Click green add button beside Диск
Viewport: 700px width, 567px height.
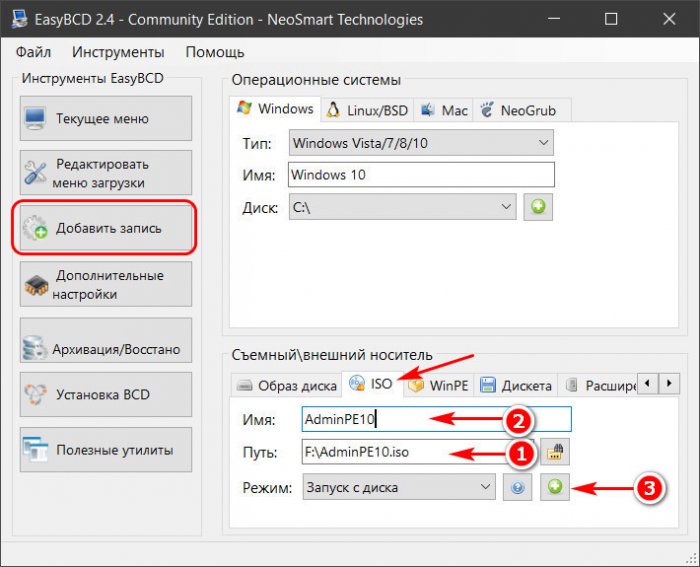click(x=538, y=207)
